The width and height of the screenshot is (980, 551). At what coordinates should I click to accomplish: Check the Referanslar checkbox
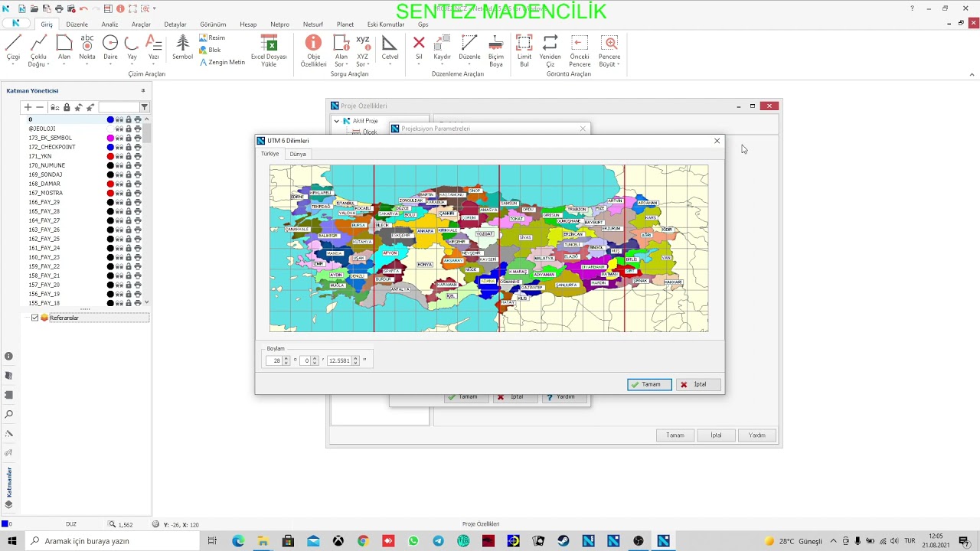tap(34, 318)
